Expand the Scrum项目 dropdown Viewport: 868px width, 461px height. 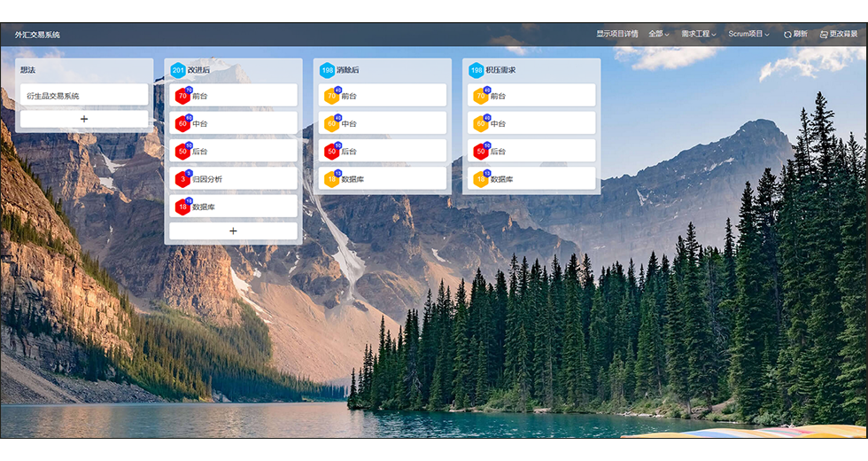(x=748, y=35)
